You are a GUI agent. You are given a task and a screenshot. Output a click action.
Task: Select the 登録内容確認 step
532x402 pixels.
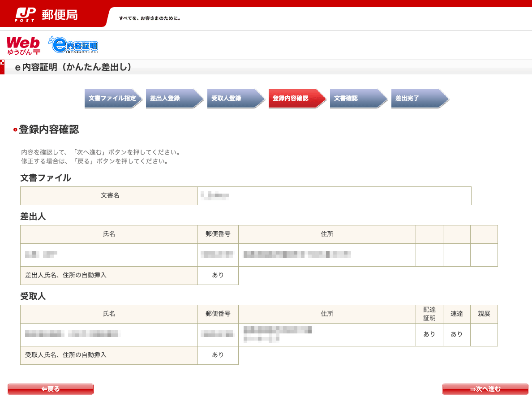[x=297, y=99]
